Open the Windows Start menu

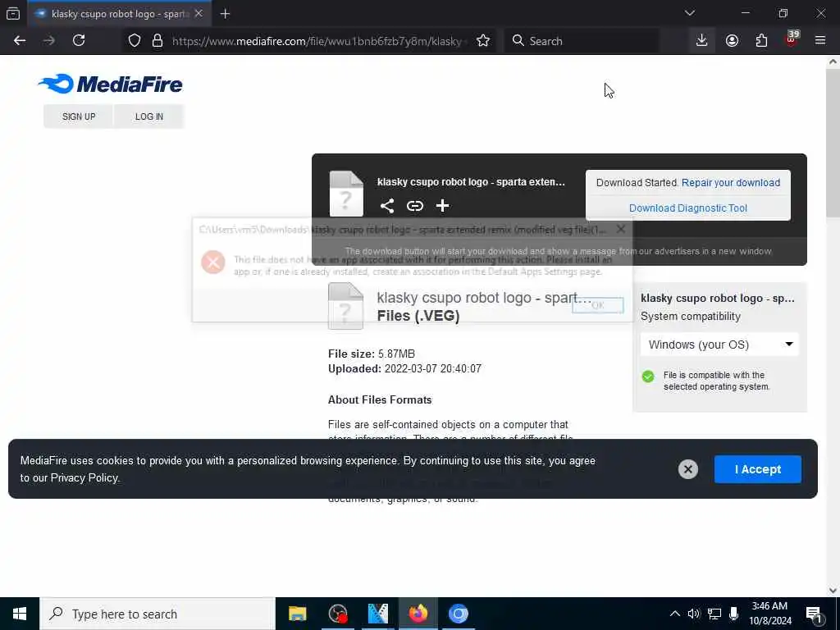click(20, 614)
